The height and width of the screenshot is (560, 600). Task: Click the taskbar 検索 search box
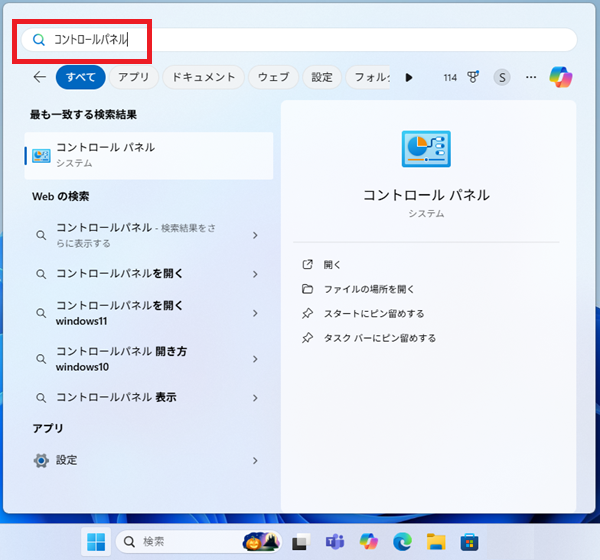pos(199,542)
